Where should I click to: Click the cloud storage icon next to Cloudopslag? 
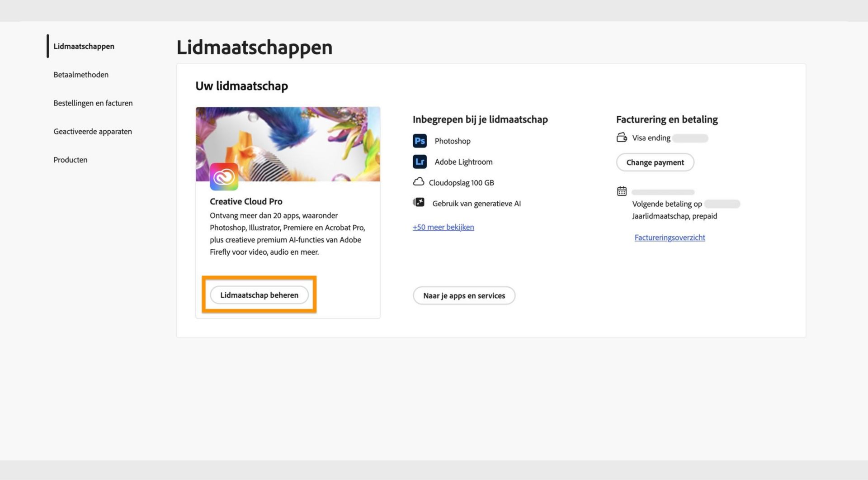click(419, 182)
